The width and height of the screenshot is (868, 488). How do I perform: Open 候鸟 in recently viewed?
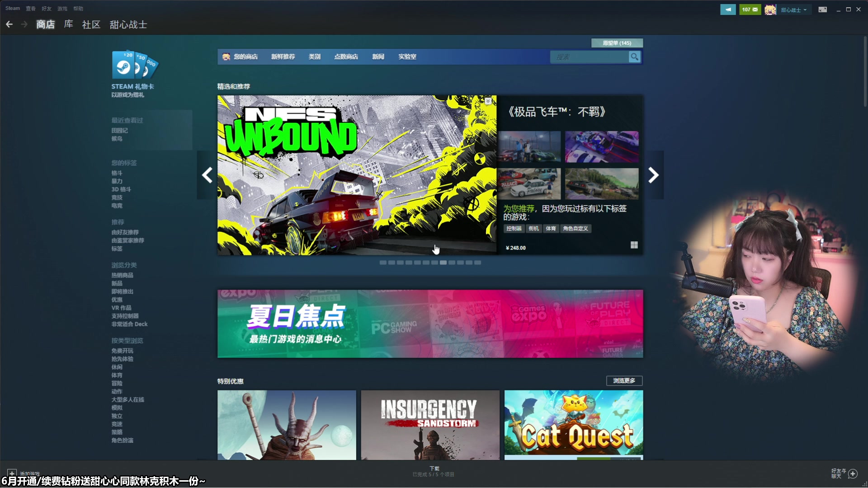click(117, 139)
